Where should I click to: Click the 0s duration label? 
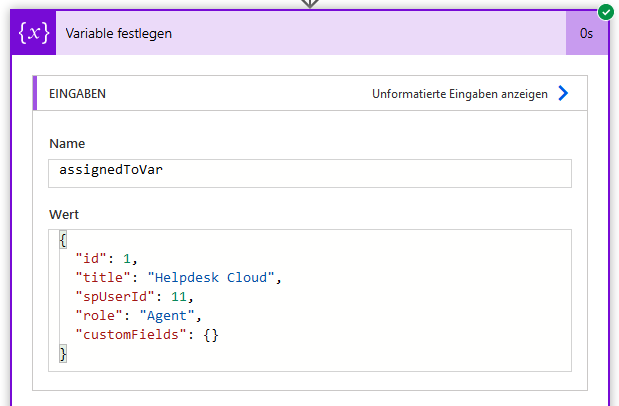click(586, 34)
